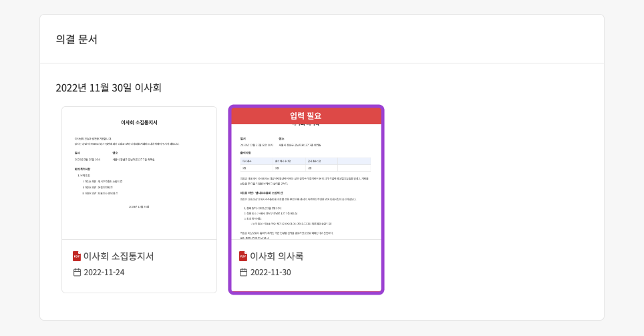644x336 pixels.
Task: Click calendar icon next to 2022-11-30
Action: pyautogui.click(x=244, y=272)
